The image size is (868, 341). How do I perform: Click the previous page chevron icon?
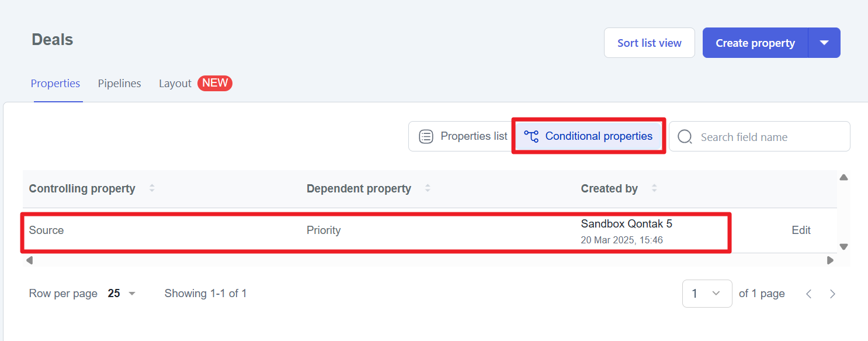(x=809, y=294)
